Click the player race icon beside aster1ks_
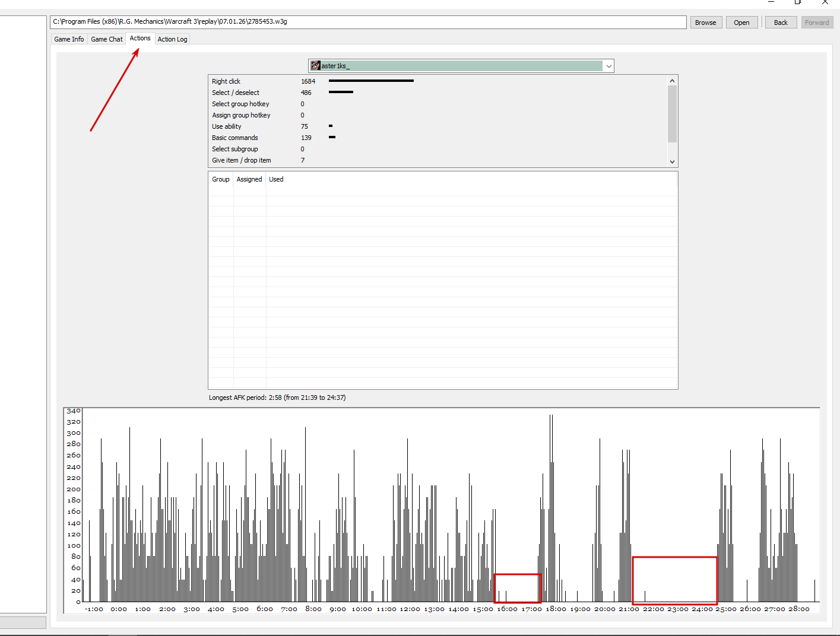This screenshot has height=636, width=840. pos(315,66)
